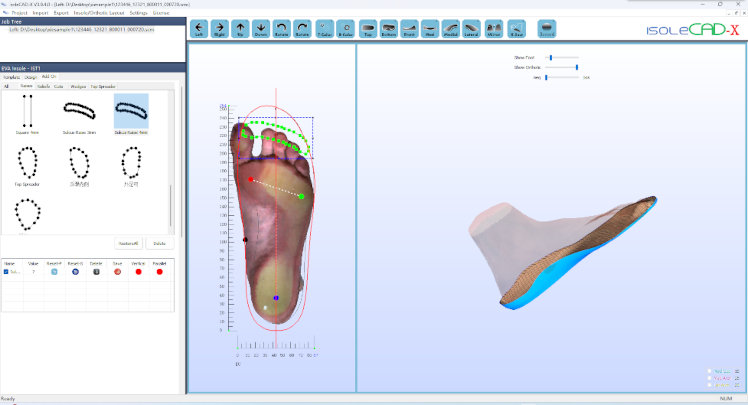Click the Delete button

tap(158, 243)
